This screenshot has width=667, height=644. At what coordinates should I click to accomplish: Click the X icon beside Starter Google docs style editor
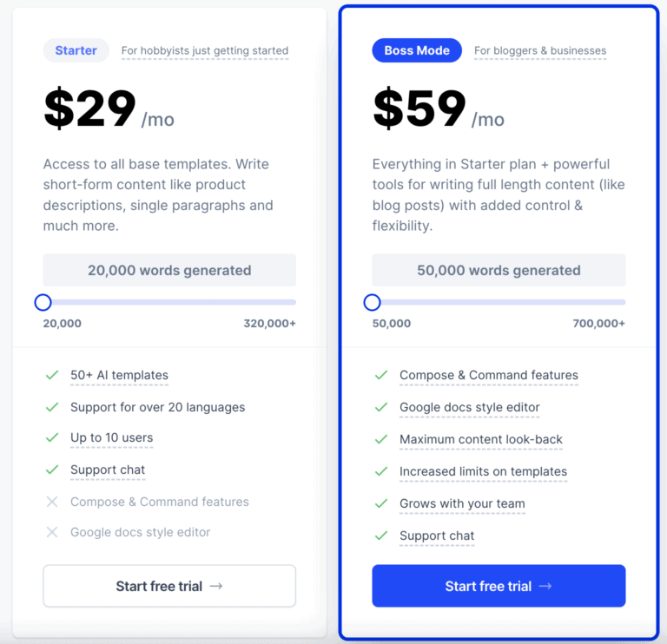tap(51, 532)
